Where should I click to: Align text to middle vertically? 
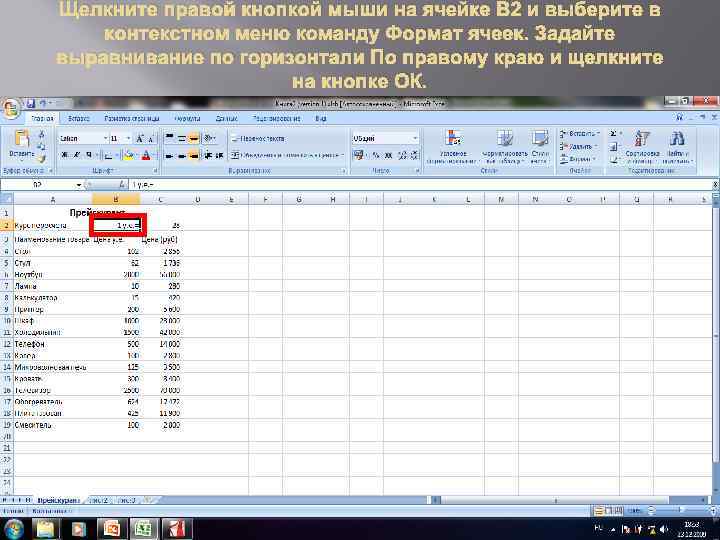182,138
